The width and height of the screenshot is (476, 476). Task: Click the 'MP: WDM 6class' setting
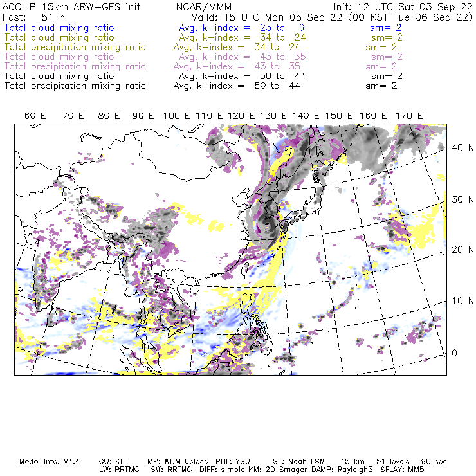178,462
